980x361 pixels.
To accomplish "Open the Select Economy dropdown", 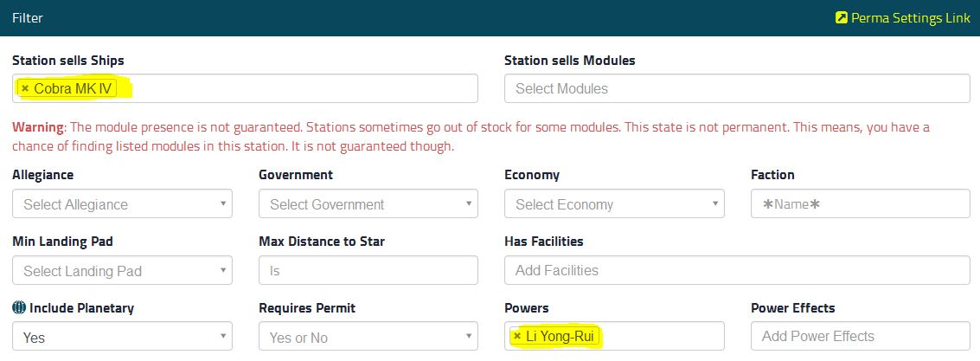I will click(x=614, y=204).
